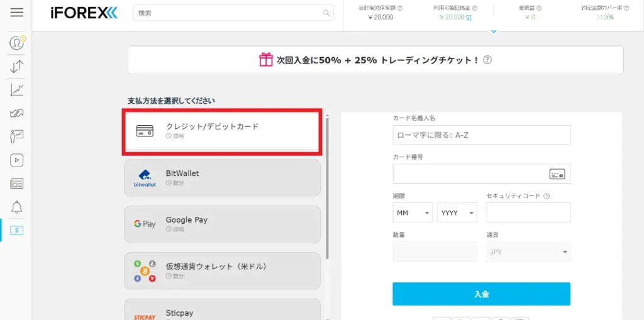The image size is (644, 320).
Task: Open the deposit money sidebar icon
Action: click(17, 230)
